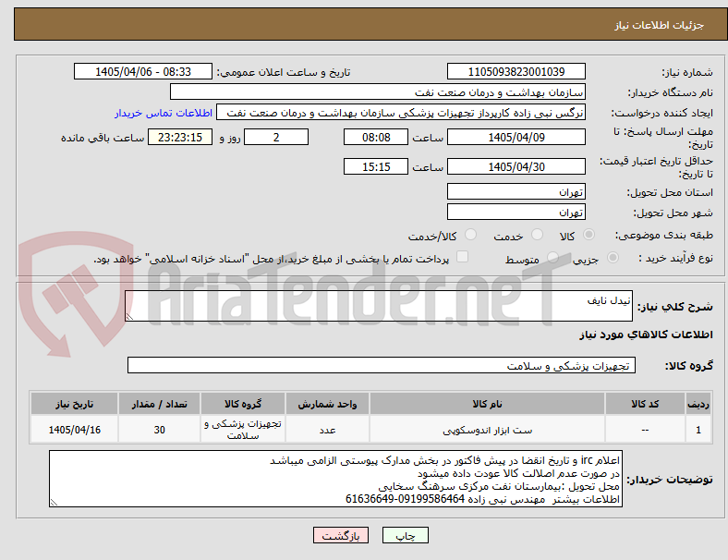
Task: Click the تجهیزات پزشکی و سلامت table cell
Action: point(242,430)
